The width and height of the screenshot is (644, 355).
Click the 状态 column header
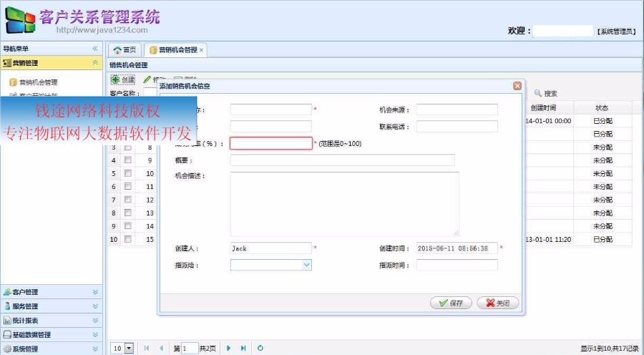602,107
